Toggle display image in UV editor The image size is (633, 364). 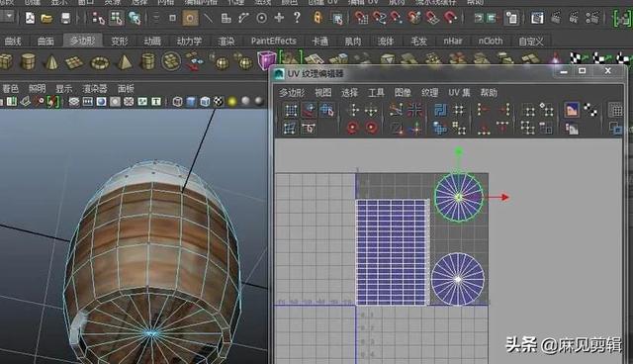(x=572, y=110)
